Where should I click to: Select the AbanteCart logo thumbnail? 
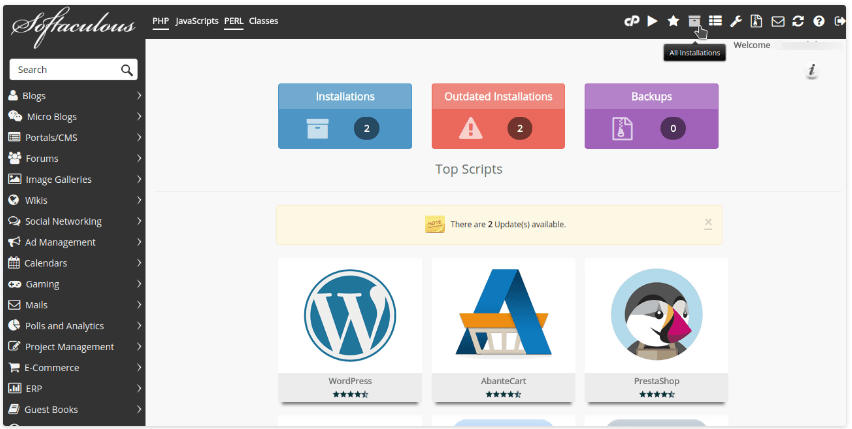click(503, 313)
